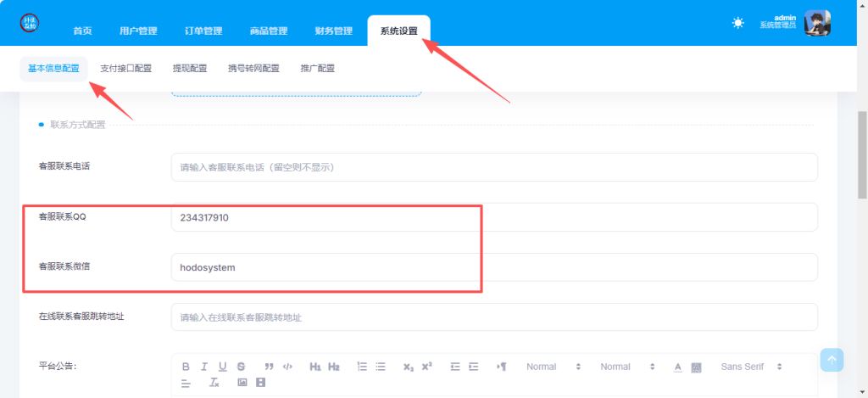Open the text color picker (A icon)
This screenshot has width=868, height=398.
pos(678,367)
